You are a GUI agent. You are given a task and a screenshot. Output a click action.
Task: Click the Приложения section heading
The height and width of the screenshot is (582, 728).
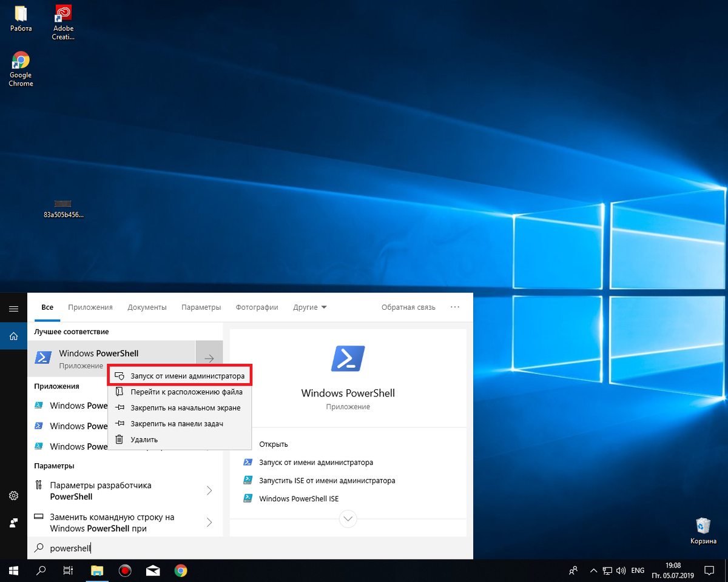pos(56,386)
